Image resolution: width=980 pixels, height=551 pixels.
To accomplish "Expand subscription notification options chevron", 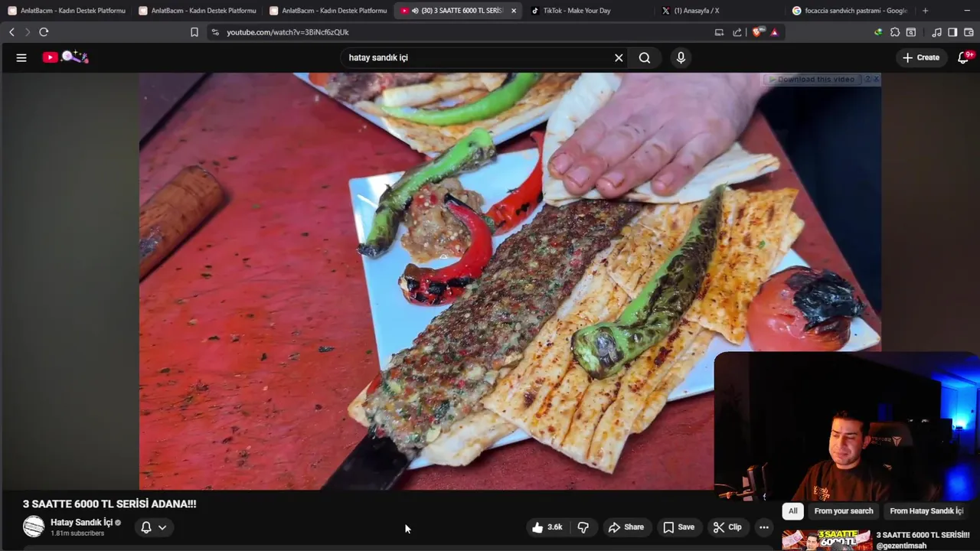I will [162, 527].
